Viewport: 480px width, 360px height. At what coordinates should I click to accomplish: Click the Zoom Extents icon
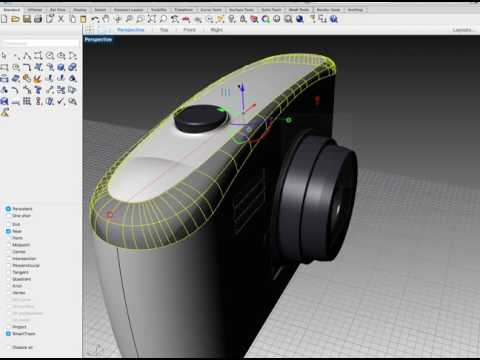tap(152, 19)
